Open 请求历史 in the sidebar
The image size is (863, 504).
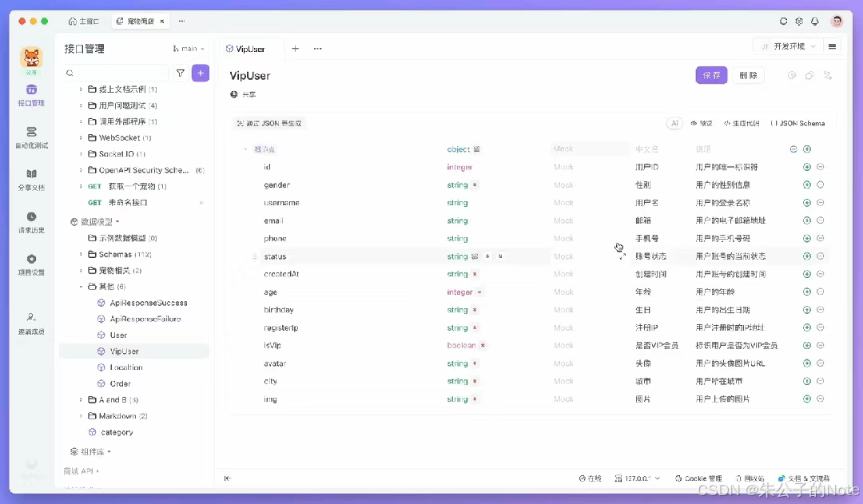[x=31, y=222]
